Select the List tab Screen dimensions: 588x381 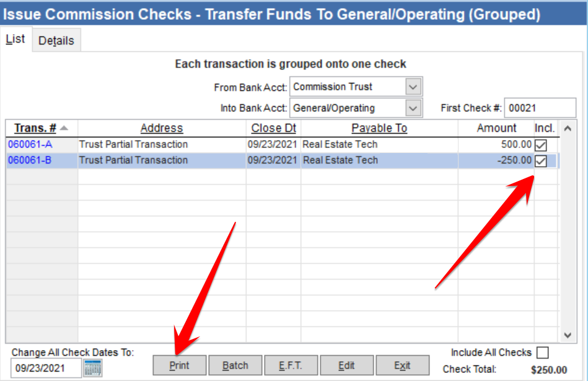coord(15,38)
